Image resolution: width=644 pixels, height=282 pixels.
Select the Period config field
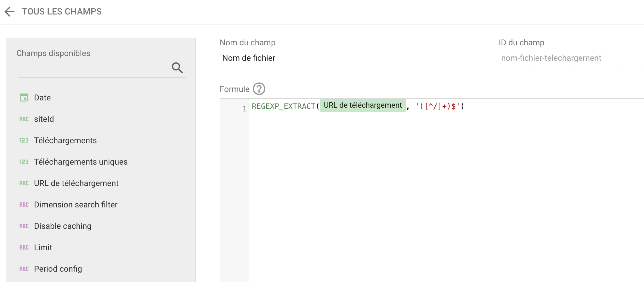[x=58, y=269]
